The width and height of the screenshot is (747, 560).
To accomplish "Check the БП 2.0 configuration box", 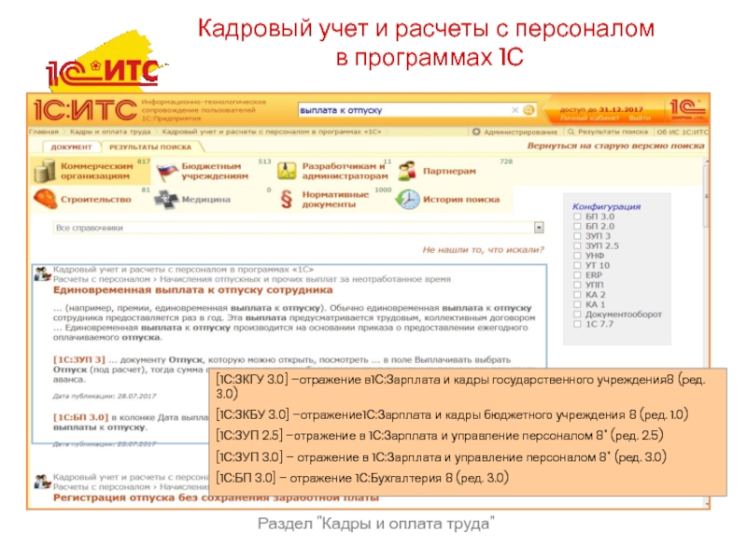I will click(577, 226).
